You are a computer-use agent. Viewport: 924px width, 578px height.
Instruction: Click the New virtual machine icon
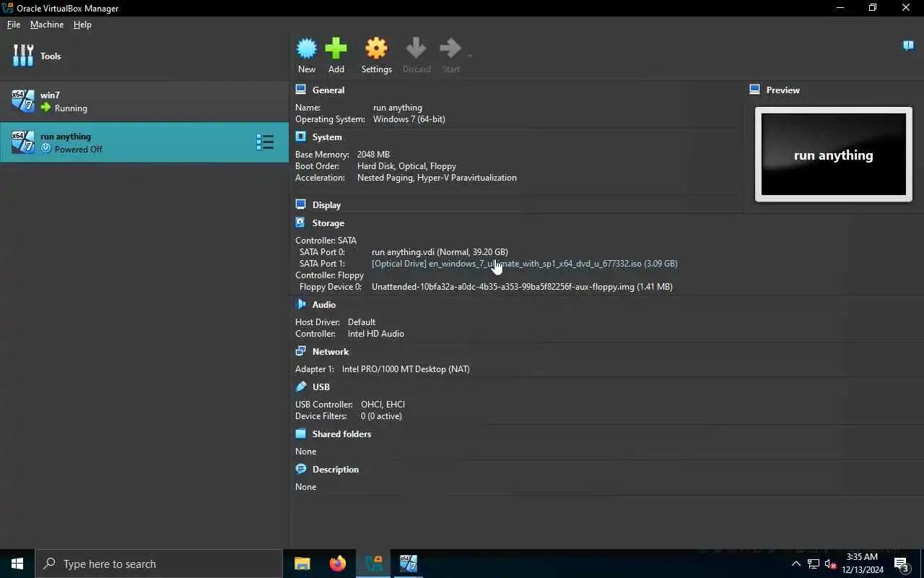tap(307, 48)
